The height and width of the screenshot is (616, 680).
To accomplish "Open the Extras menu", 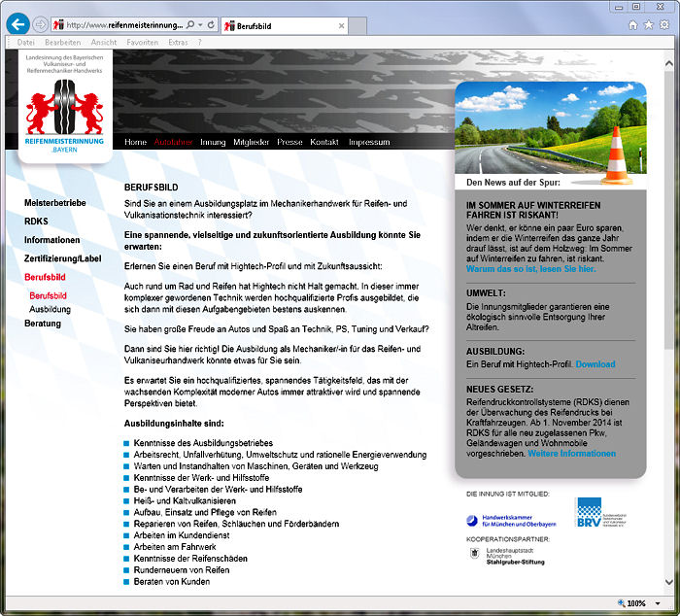I will point(178,43).
